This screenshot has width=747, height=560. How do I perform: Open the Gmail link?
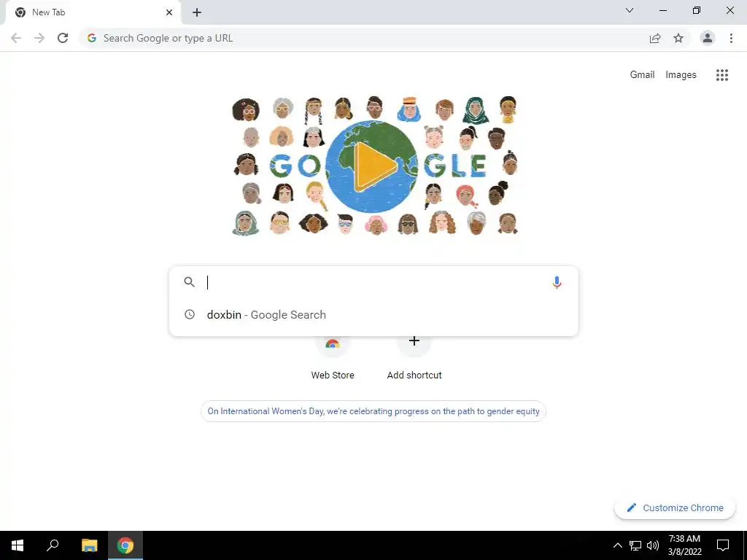click(x=642, y=75)
